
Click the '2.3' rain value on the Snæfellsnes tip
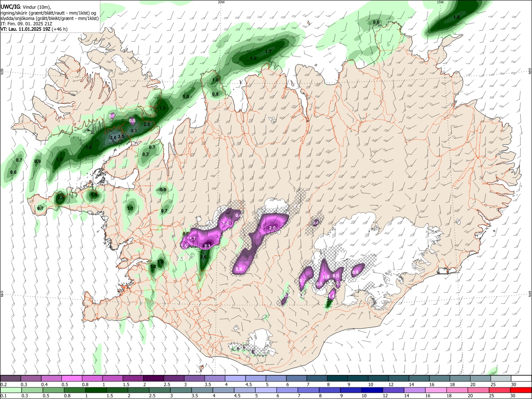61,198
